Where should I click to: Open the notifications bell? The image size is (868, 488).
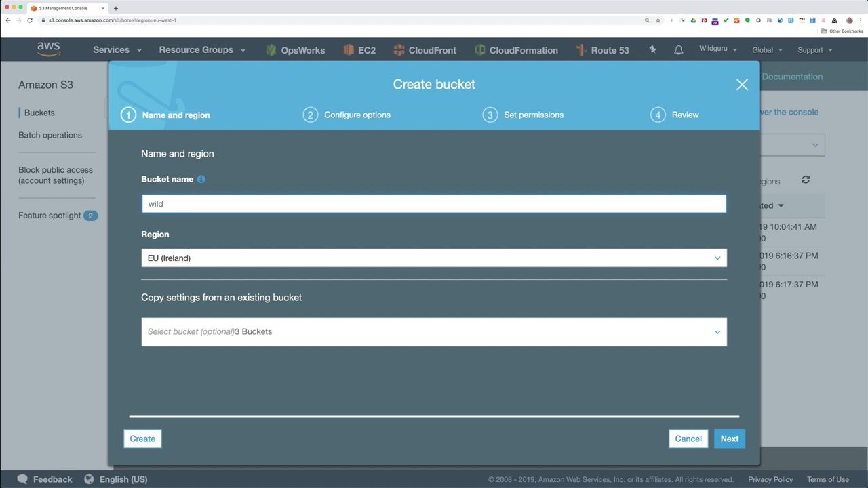(x=678, y=50)
